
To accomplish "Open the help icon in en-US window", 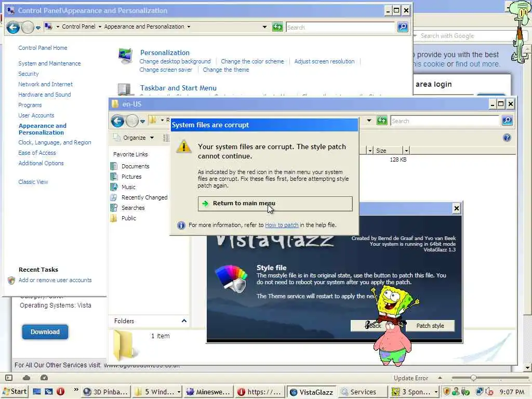I will point(507,138).
